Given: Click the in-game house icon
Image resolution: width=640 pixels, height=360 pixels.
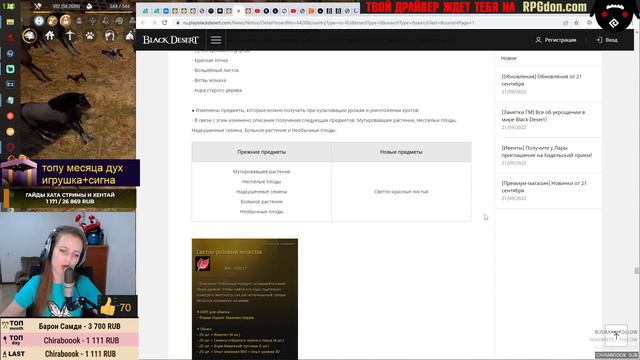Looking at the screenshot, I should click(x=50, y=36).
